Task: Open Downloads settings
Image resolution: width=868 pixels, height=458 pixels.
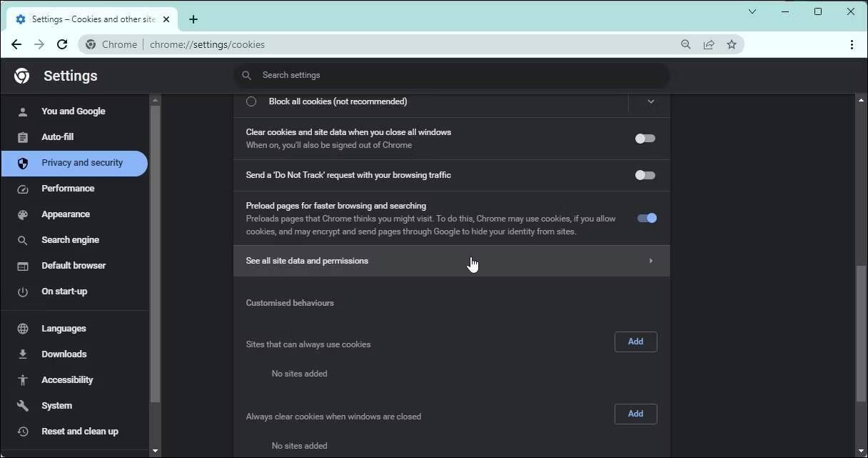Action: click(64, 354)
